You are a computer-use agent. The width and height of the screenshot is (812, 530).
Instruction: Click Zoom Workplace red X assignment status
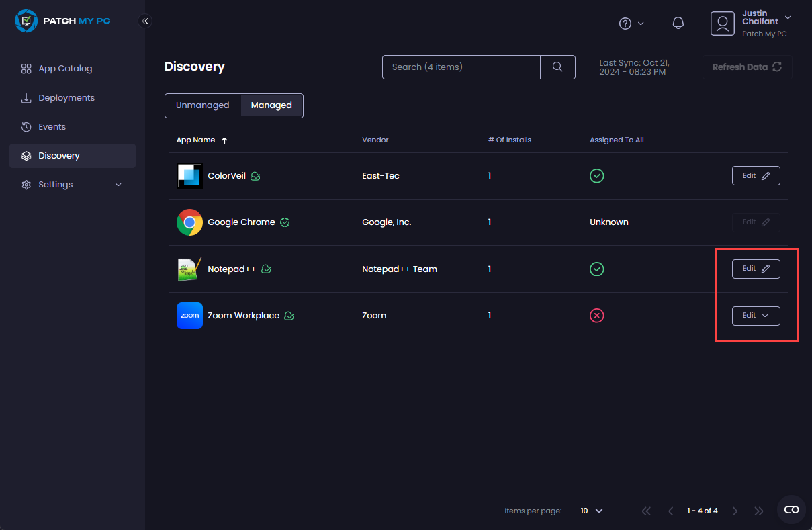[596, 316]
